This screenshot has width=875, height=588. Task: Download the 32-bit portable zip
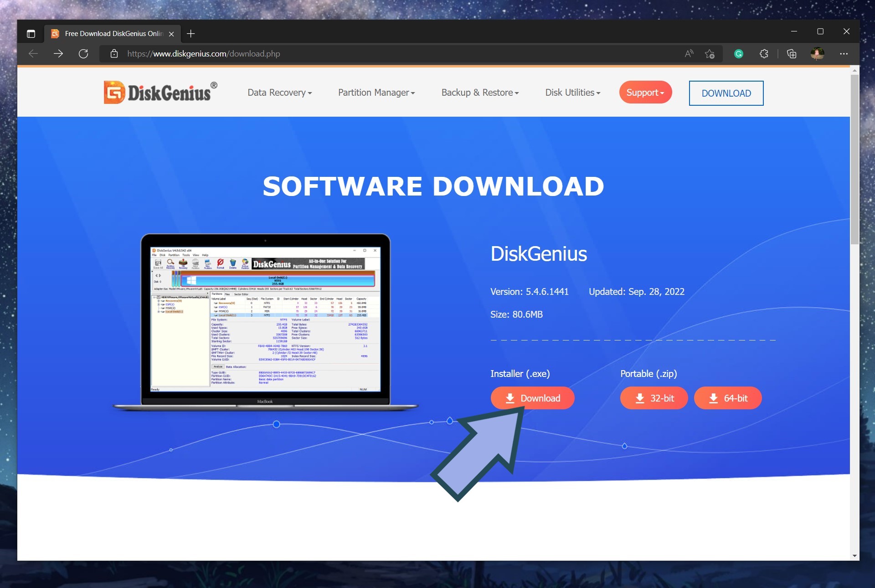point(654,398)
